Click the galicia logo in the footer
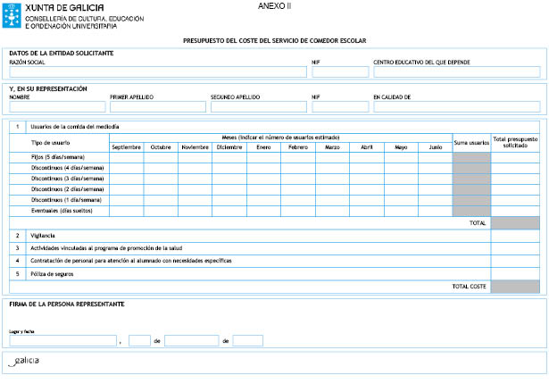The width and height of the screenshot is (549, 392). [x=24, y=361]
